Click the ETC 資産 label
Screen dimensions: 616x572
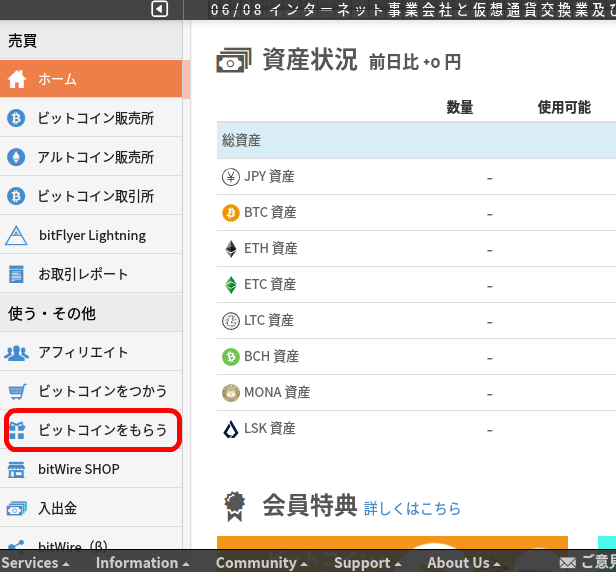coord(270,284)
